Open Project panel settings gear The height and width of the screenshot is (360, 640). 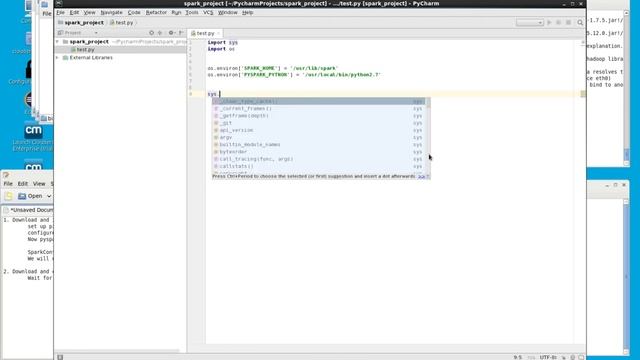click(171, 33)
